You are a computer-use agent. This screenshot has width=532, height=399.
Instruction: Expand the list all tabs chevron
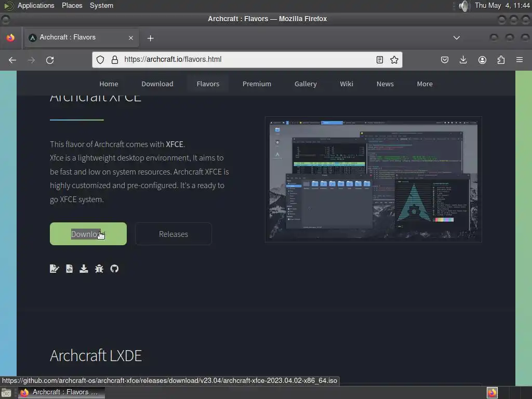point(457,37)
